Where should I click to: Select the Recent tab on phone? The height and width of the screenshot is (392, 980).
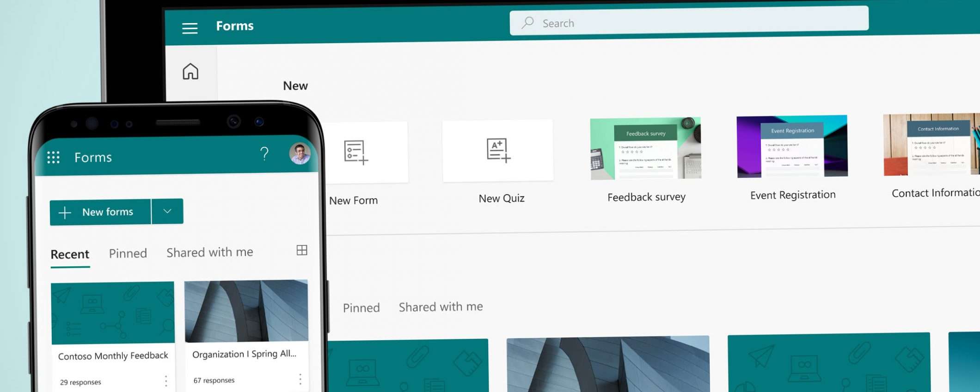pyautogui.click(x=70, y=254)
